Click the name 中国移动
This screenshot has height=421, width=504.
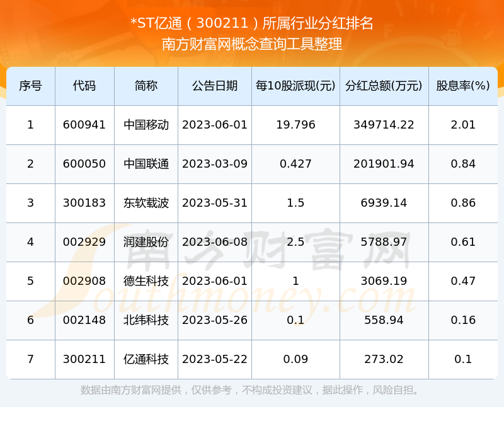pyautogui.click(x=146, y=125)
